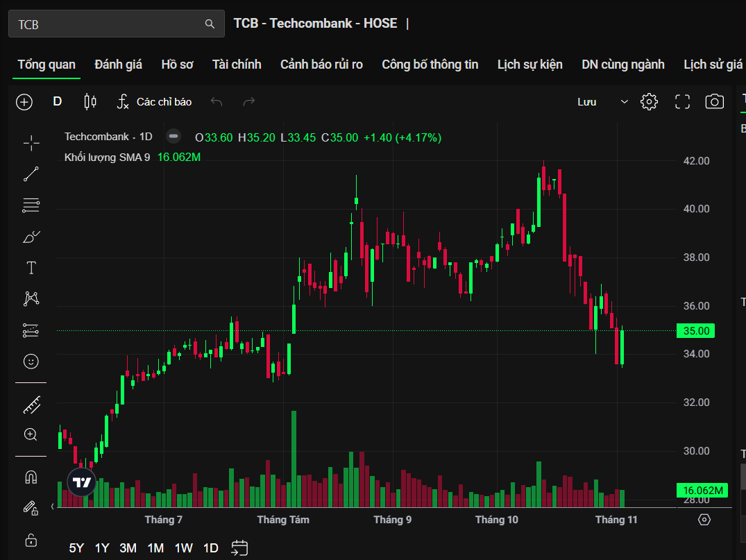Enter fullscreen chart mode
The width and height of the screenshot is (746, 560).
pos(682,102)
